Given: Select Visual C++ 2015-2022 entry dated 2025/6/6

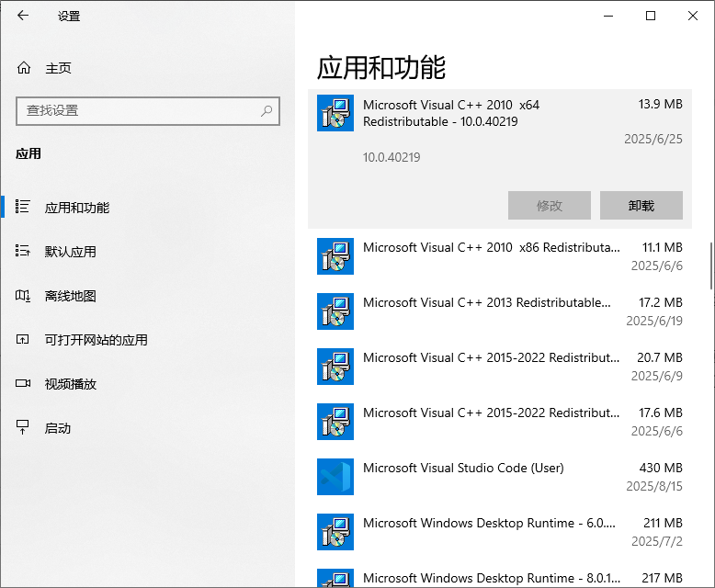Looking at the screenshot, I should (500, 422).
